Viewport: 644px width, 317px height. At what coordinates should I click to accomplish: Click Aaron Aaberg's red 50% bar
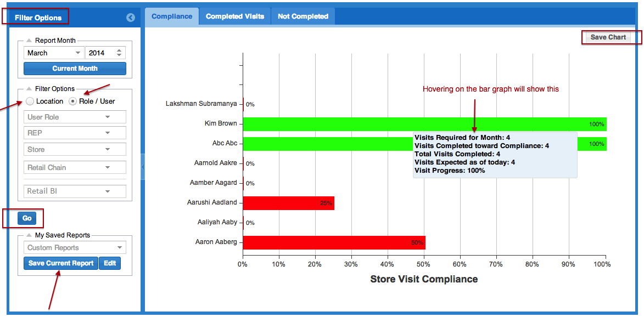334,242
